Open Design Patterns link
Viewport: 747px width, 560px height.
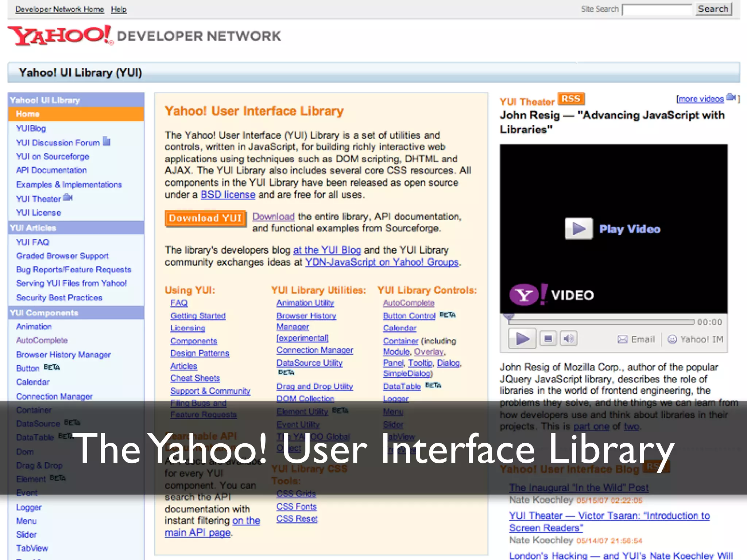tap(200, 353)
